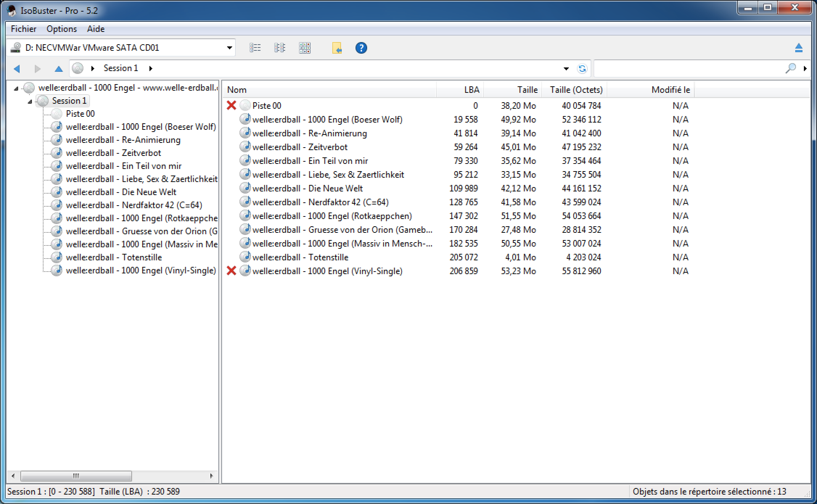Click the size value 49,92 Mo
Viewport: 817px width, 504px height.
coord(518,119)
